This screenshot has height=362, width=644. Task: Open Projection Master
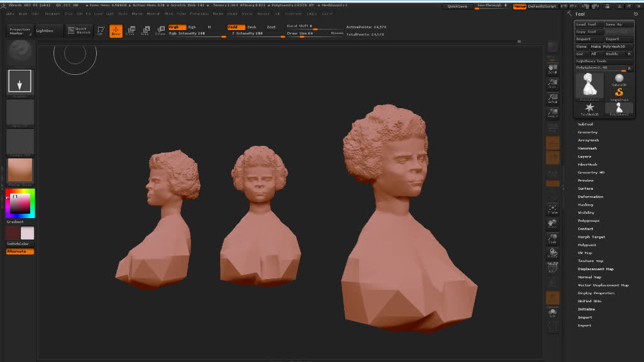point(19,31)
